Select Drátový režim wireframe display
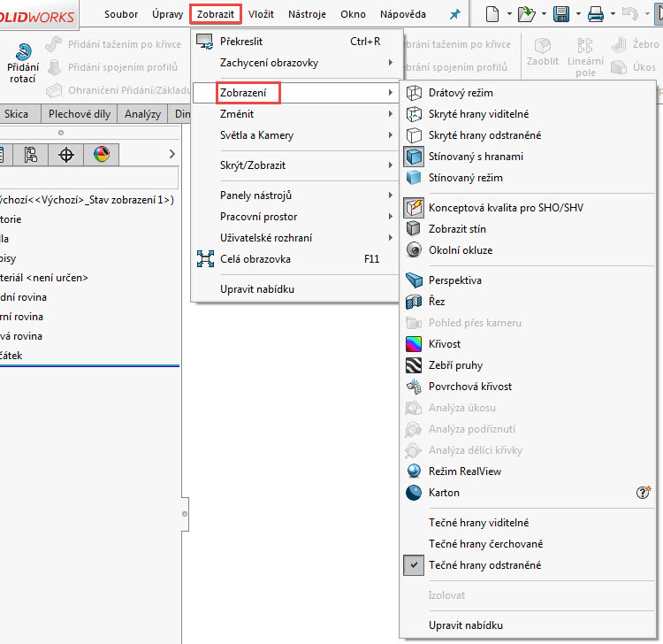The width and height of the screenshot is (663, 644). click(527, 93)
